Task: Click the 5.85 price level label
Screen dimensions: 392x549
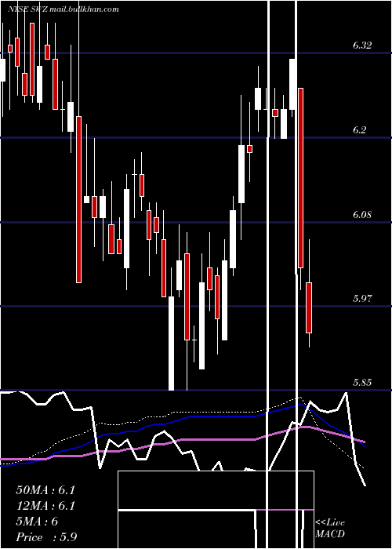Action: pos(362,383)
